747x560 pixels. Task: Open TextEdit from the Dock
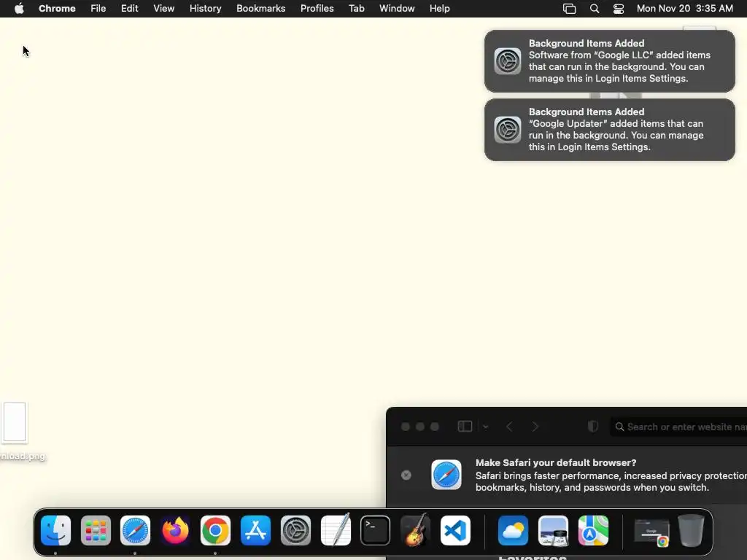(336, 531)
